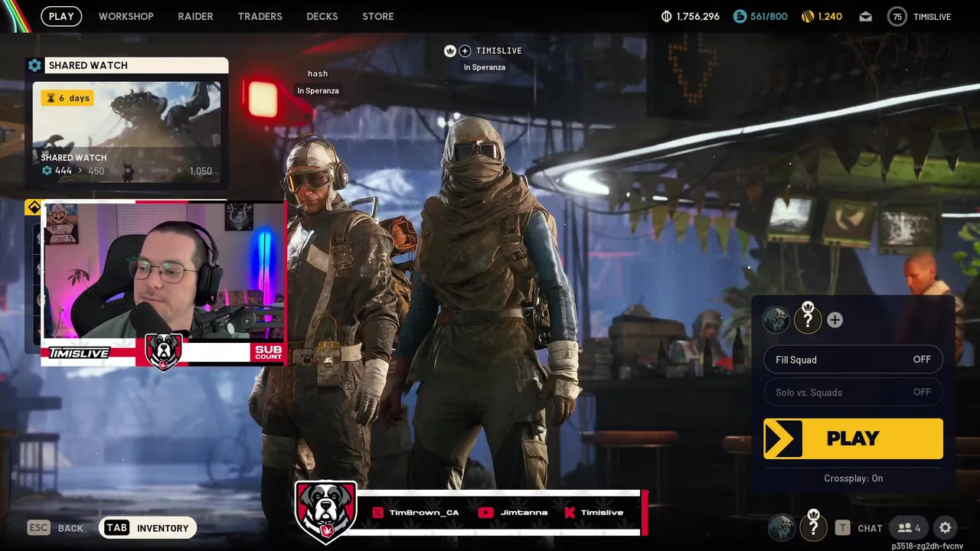The width and height of the screenshot is (980, 551).
Task: Click the 561/800 token count
Action: click(769, 16)
